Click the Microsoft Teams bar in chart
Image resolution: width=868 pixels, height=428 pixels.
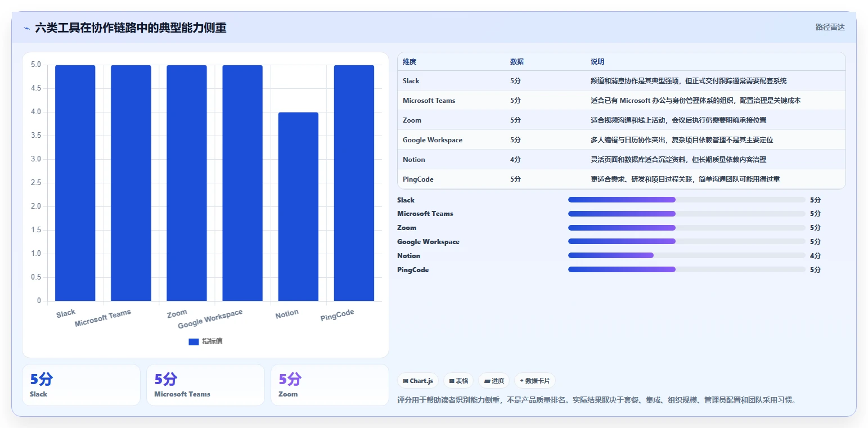pos(131,183)
